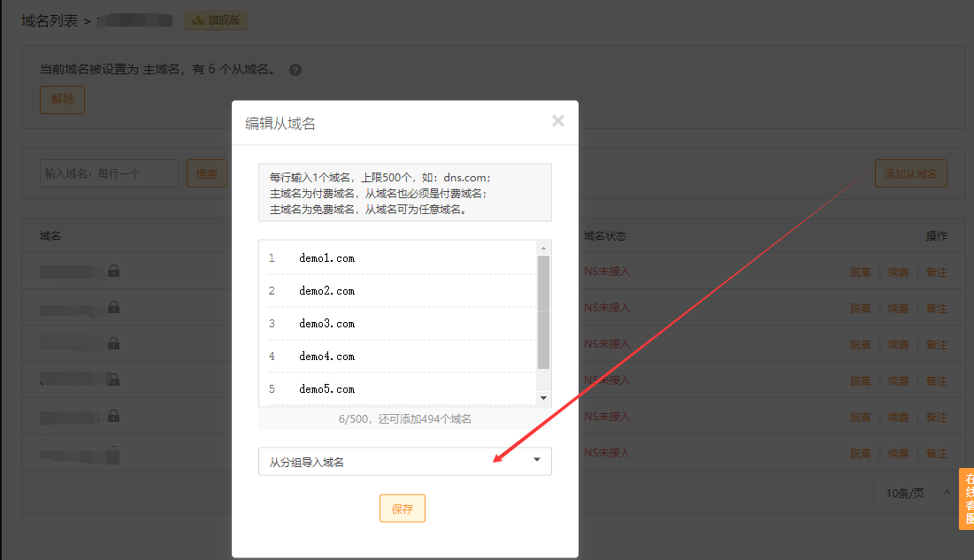Viewport: 974px width, 560px height.
Task: Click the lock icon in second domain row
Action: [113, 307]
